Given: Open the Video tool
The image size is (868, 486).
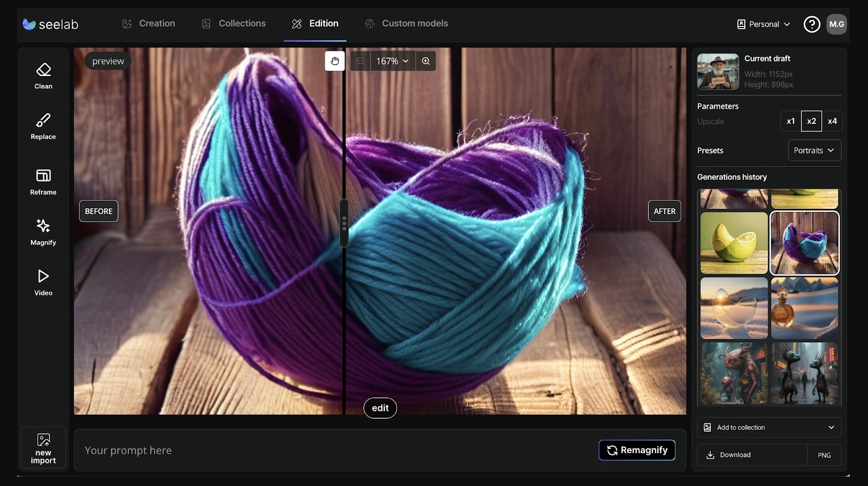Looking at the screenshot, I should (43, 282).
